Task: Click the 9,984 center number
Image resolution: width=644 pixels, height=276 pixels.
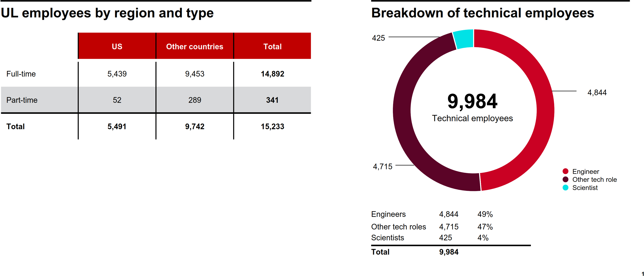Action: (x=472, y=101)
